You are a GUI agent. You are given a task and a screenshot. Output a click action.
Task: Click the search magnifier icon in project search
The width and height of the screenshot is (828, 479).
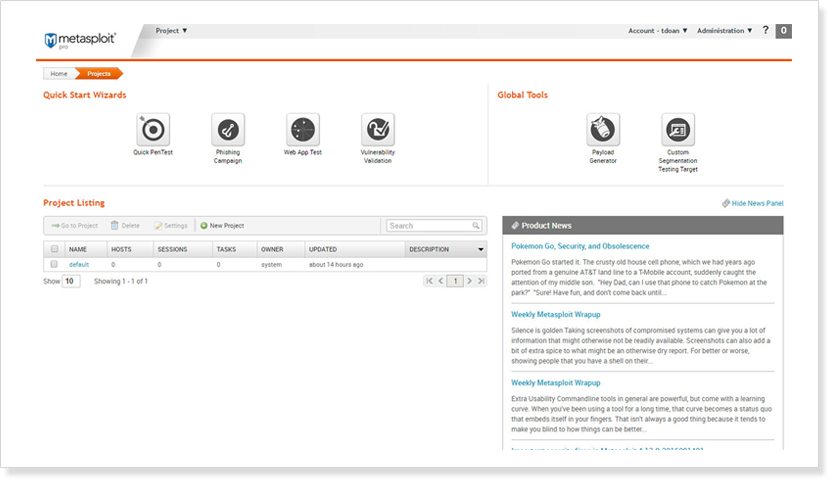[476, 226]
